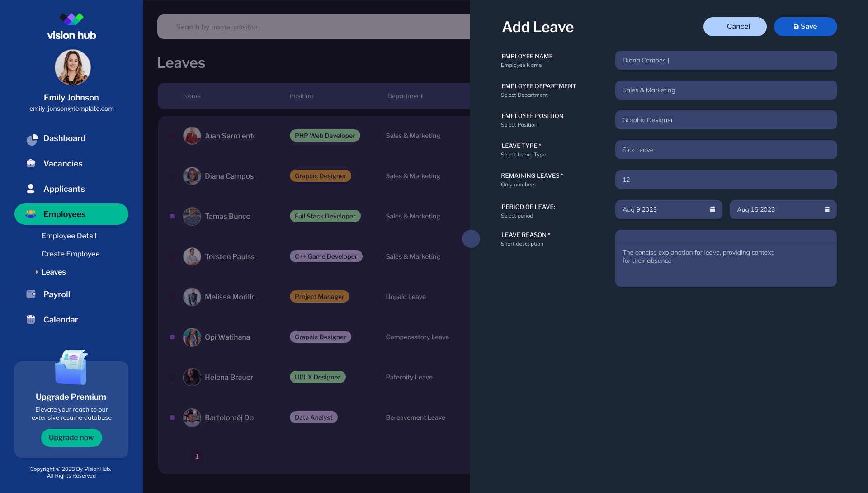Click the Upgrade Premium folder illustration
868x493 pixels.
click(x=71, y=367)
